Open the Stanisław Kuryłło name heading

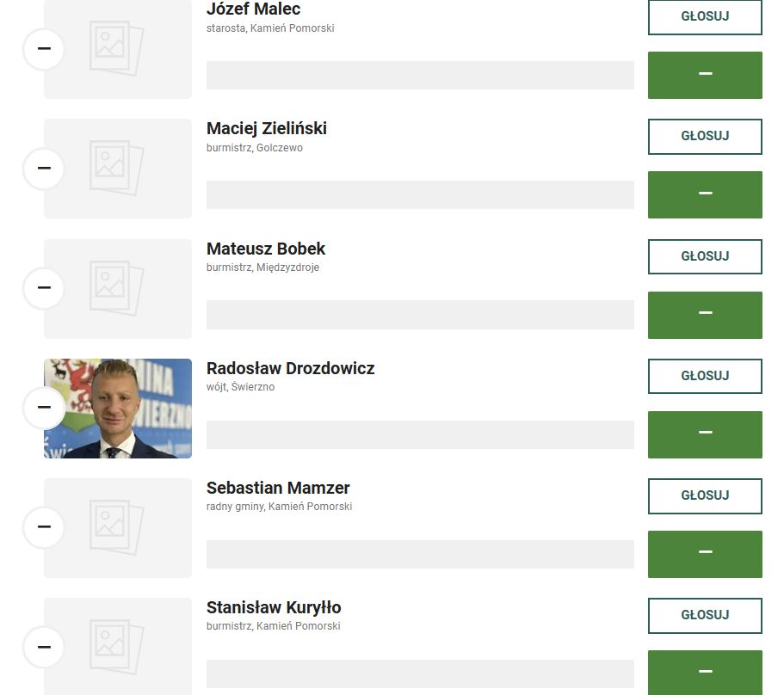click(274, 607)
